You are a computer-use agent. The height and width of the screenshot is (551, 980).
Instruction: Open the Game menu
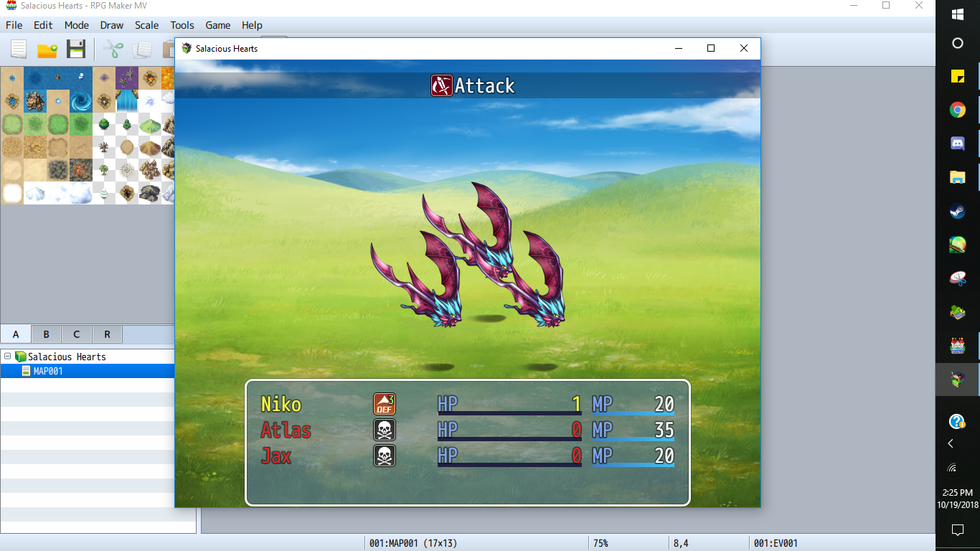click(x=218, y=25)
